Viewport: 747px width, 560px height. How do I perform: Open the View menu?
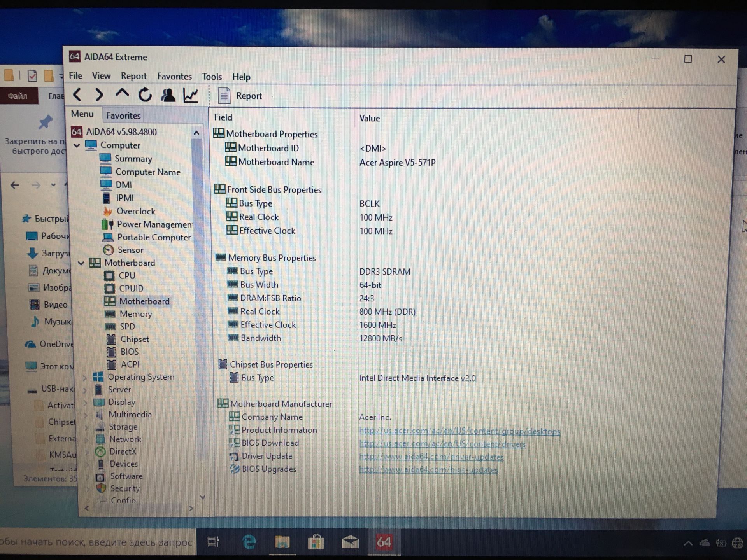tap(101, 76)
